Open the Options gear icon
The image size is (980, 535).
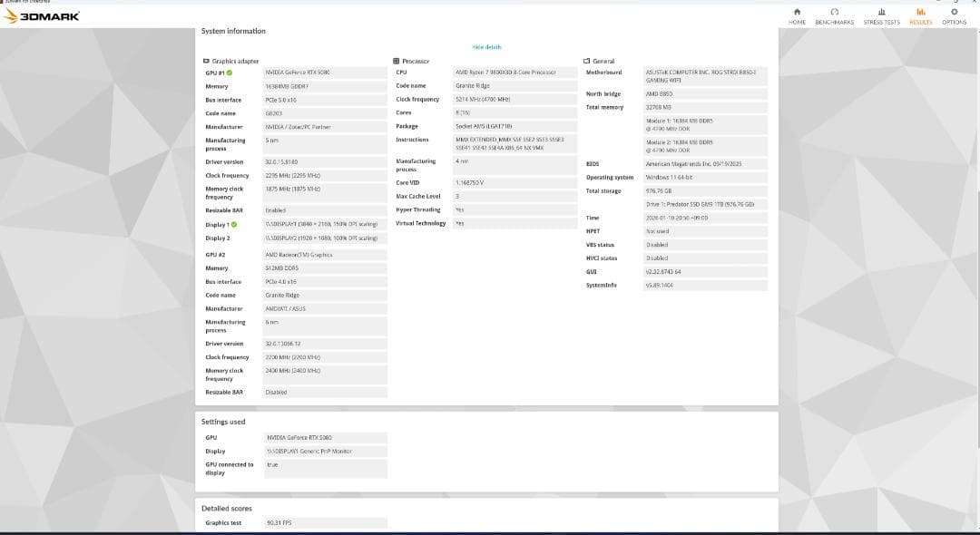(x=954, y=12)
